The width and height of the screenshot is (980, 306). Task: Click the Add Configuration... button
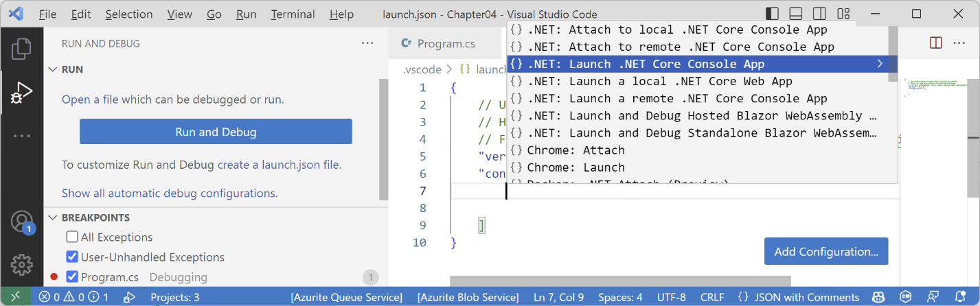[x=826, y=251]
